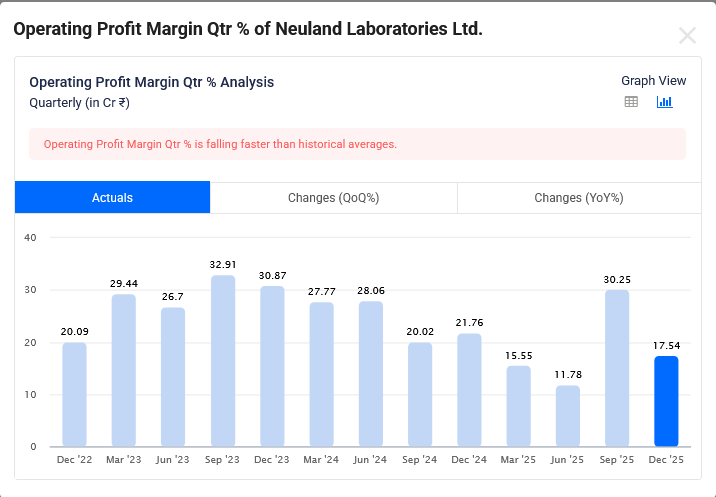Click the Jun '25 bar showing 11.78
This screenshot has height=497, width=716.
pos(568,416)
